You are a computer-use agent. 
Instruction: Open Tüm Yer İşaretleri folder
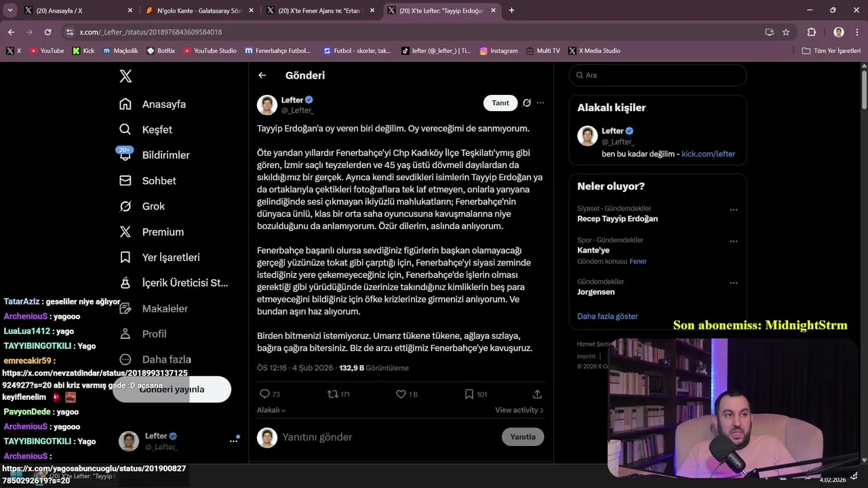pyautogui.click(x=831, y=51)
